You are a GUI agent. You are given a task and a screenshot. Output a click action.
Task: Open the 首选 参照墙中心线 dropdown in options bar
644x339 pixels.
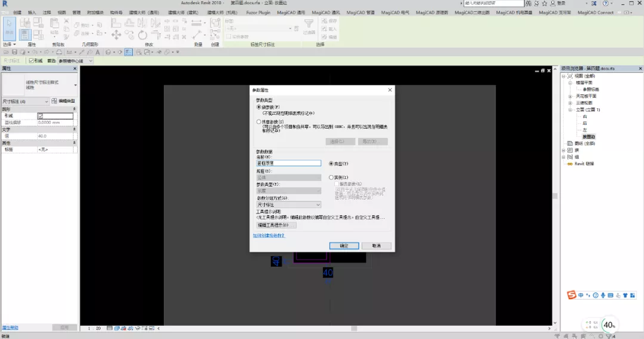[x=75, y=61]
